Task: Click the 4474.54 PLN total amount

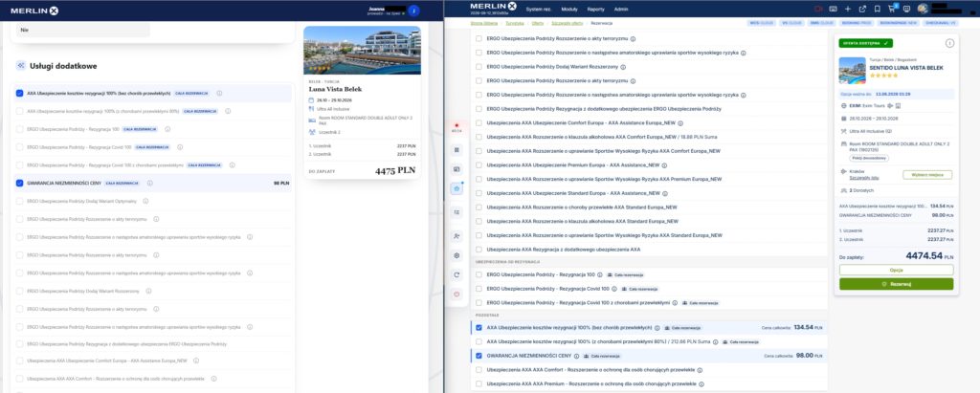Action: (x=930, y=255)
